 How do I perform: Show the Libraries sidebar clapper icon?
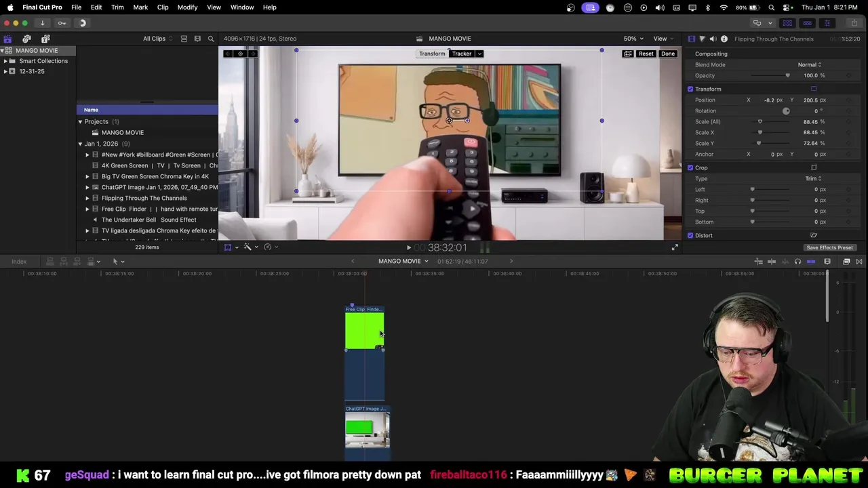tap(7, 39)
